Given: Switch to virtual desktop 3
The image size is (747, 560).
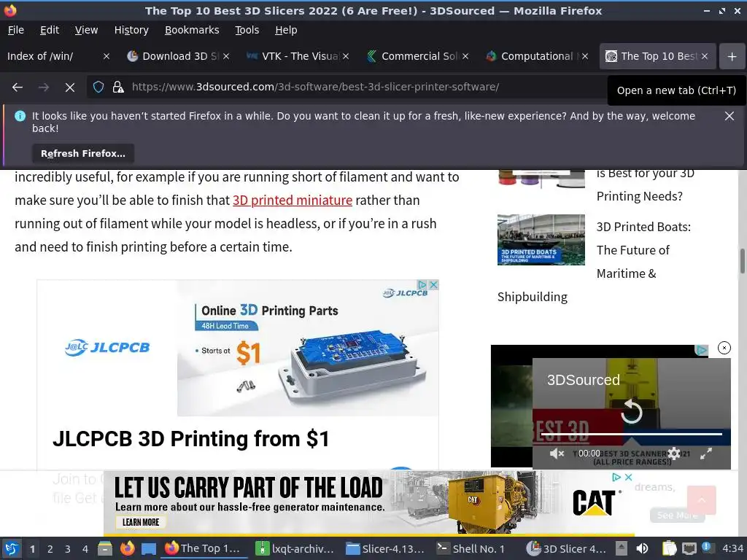Looking at the screenshot, I should click(x=68, y=549).
